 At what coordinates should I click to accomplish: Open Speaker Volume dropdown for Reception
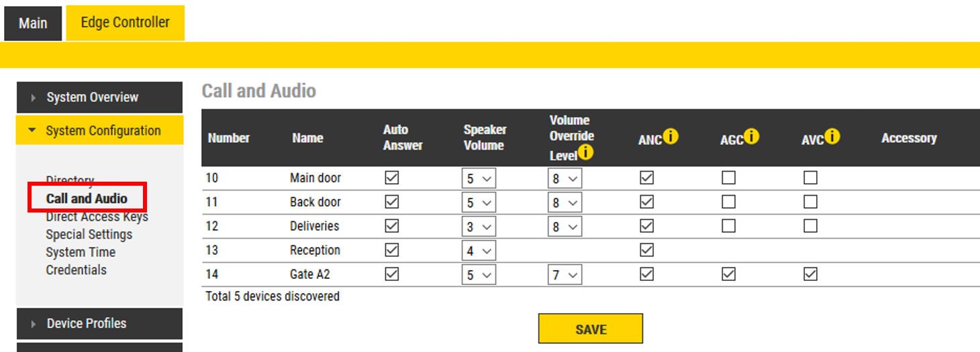click(x=479, y=251)
